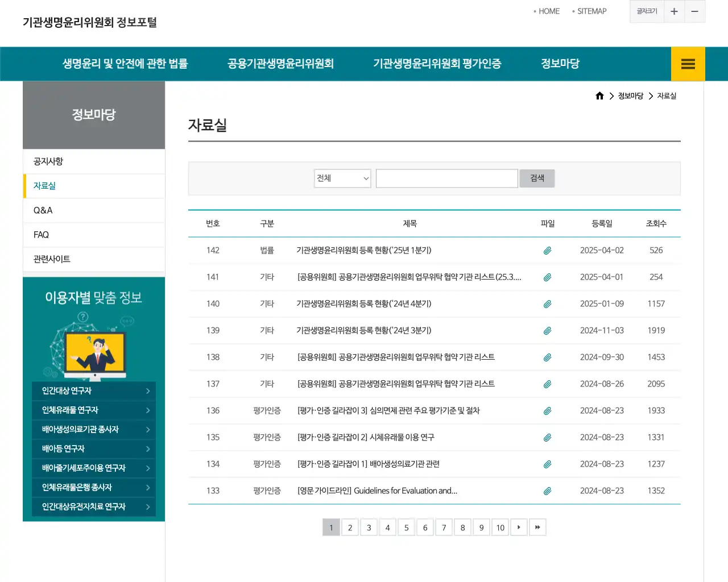Open post 기관생명윤리위원회 등록 현황('25년 1분기)

364,251
